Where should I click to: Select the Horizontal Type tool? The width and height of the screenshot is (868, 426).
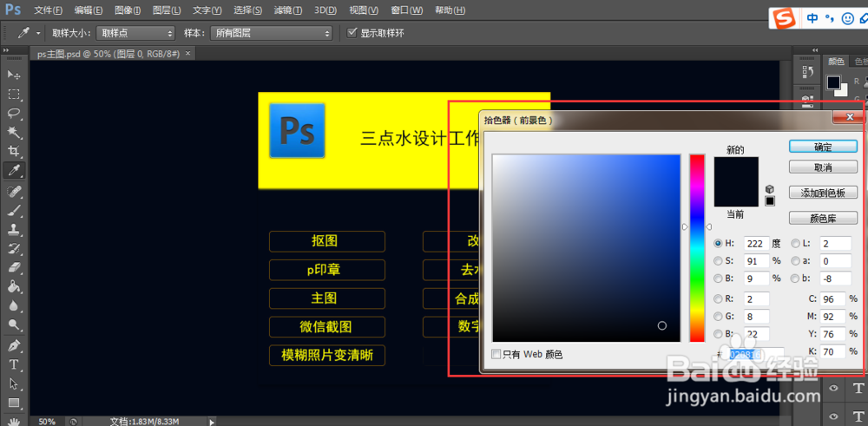(x=14, y=365)
